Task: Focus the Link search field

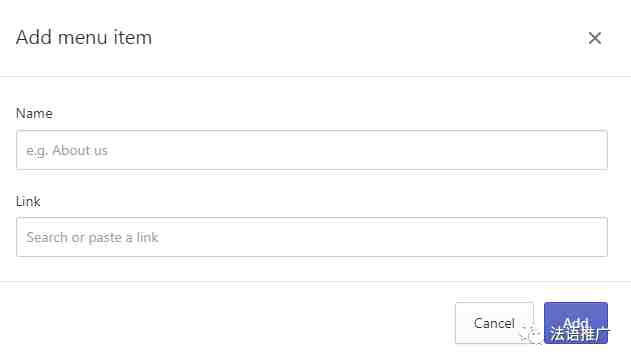Action: pyautogui.click(x=312, y=237)
